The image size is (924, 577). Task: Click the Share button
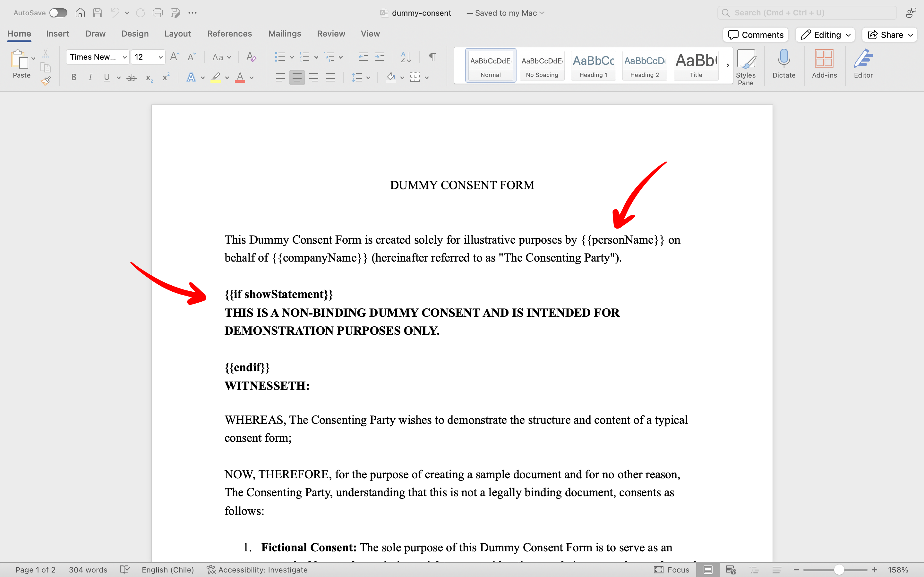886,35
